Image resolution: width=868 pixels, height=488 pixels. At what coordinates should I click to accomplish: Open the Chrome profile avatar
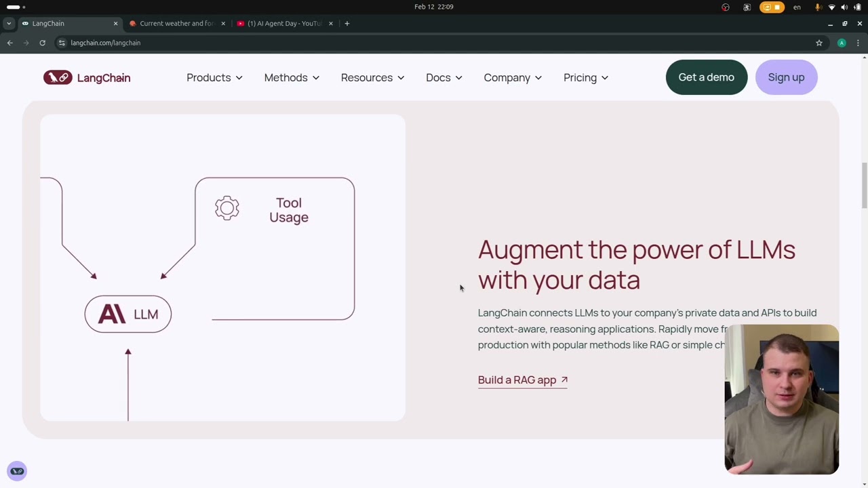pyautogui.click(x=842, y=43)
